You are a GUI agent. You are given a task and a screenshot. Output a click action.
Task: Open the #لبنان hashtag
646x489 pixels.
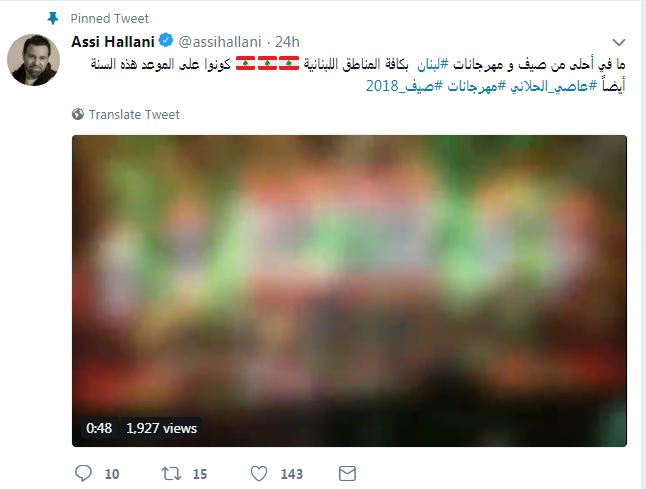coord(433,64)
